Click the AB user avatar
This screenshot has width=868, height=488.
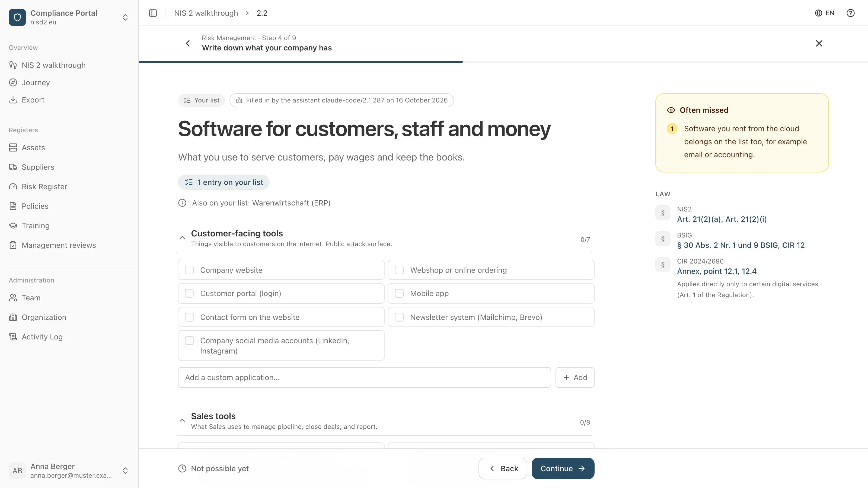click(17, 470)
